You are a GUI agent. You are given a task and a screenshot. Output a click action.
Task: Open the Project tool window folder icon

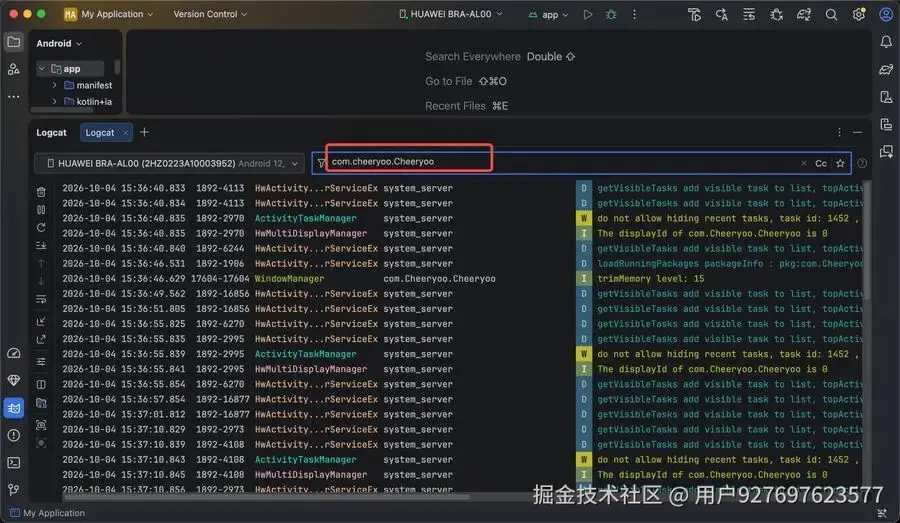[x=14, y=42]
